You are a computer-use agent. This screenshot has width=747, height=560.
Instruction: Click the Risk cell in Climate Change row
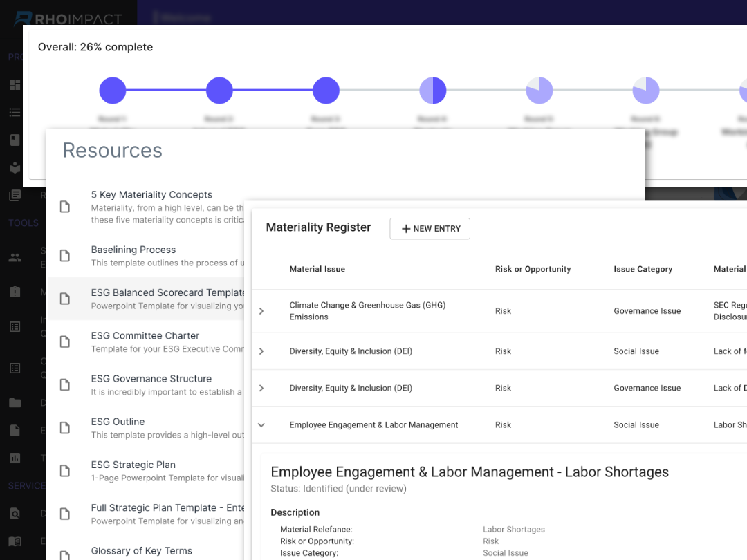click(503, 311)
